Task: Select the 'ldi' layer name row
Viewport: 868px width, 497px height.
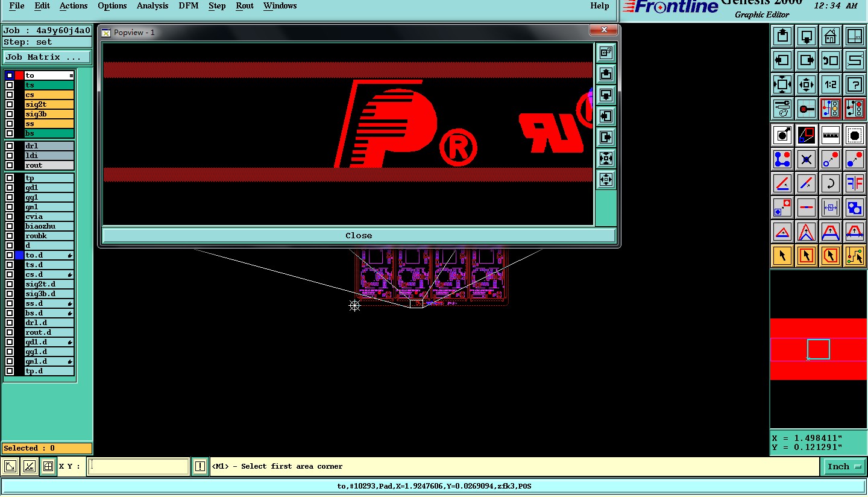Action: [x=49, y=156]
